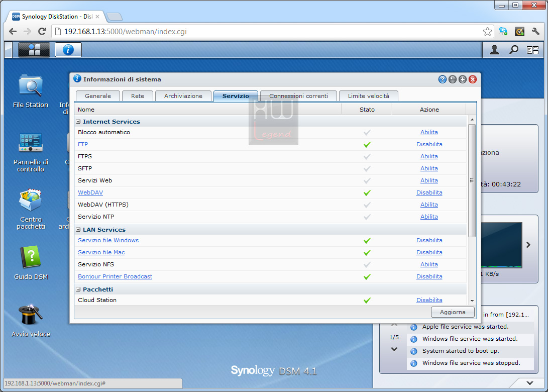The width and height of the screenshot is (548, 392).
Task: Click the Azione column header
Action: coord(429,110)
